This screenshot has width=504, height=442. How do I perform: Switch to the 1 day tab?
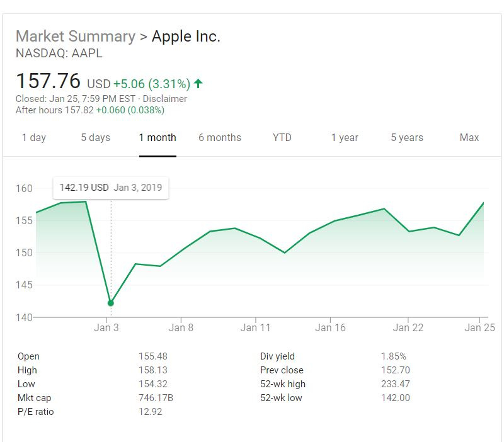[x=34, y=138]
